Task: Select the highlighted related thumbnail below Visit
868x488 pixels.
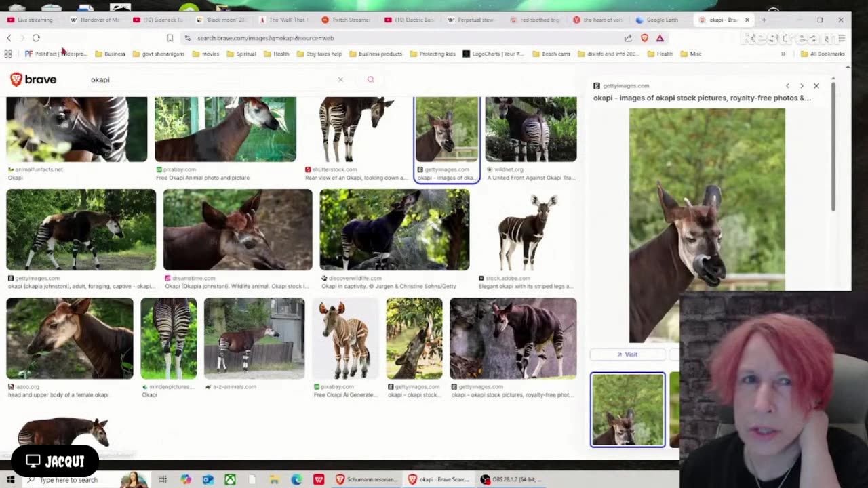Action: [x=627, y=410]
